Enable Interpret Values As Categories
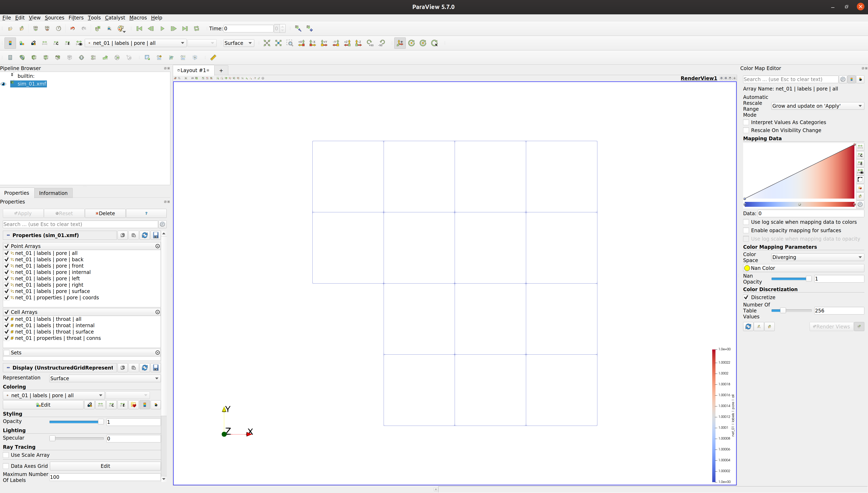Viewport: 868px width, 493px height. click(x=746, y=122)
